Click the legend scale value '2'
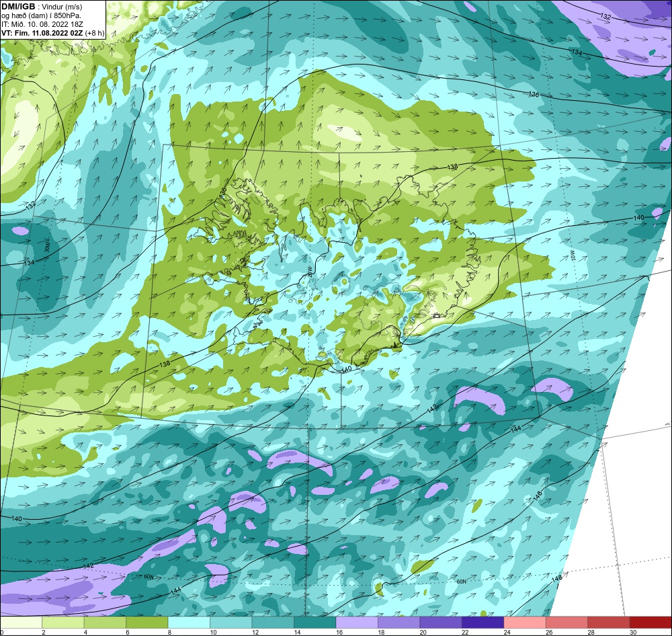Viewport: 672px width, 636px height. [43, 632]
